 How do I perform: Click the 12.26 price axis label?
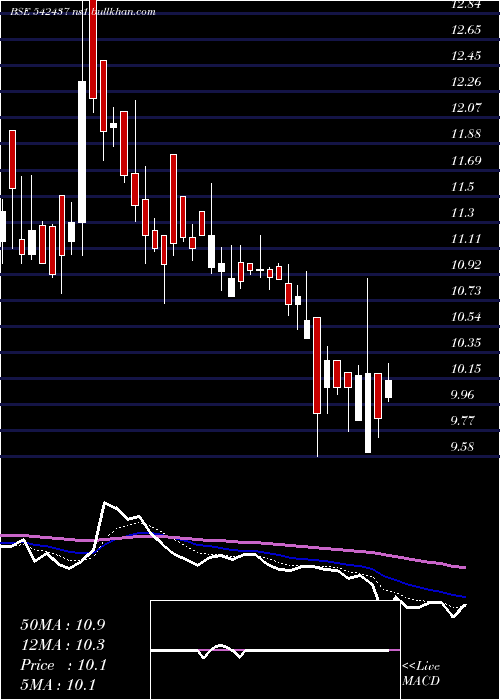pos(466,82)
